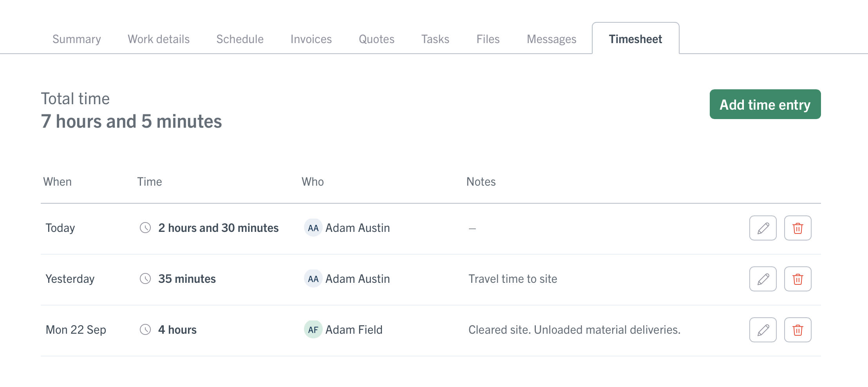
Task: Edit the Mon 22 Sep entry
Action: tap(763, 330)
